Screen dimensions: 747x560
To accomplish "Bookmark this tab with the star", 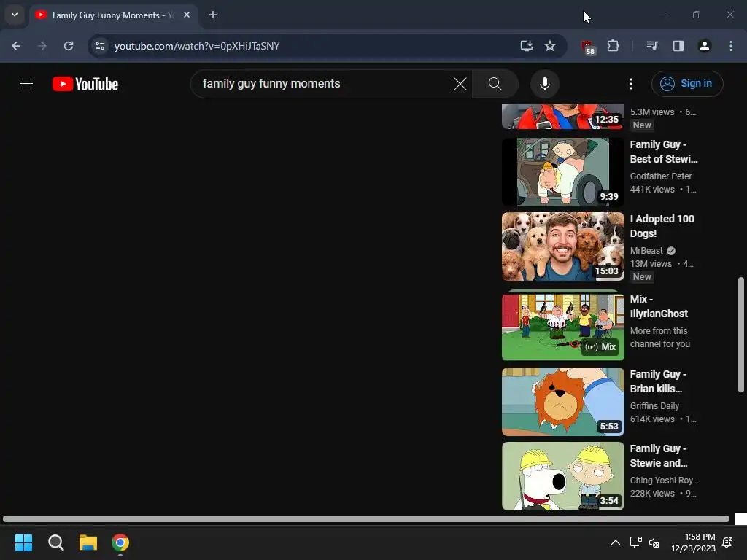I will point(550,46).
